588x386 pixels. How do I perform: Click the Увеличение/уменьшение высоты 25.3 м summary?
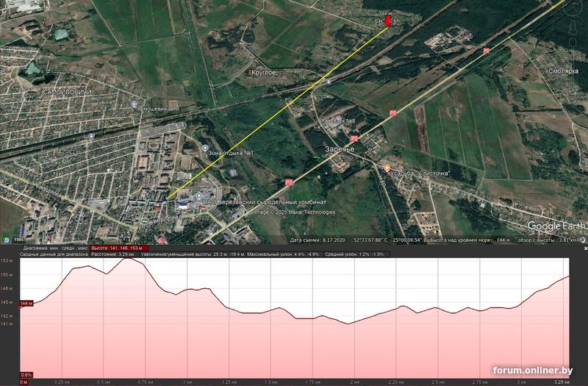(x=193, y=254)
